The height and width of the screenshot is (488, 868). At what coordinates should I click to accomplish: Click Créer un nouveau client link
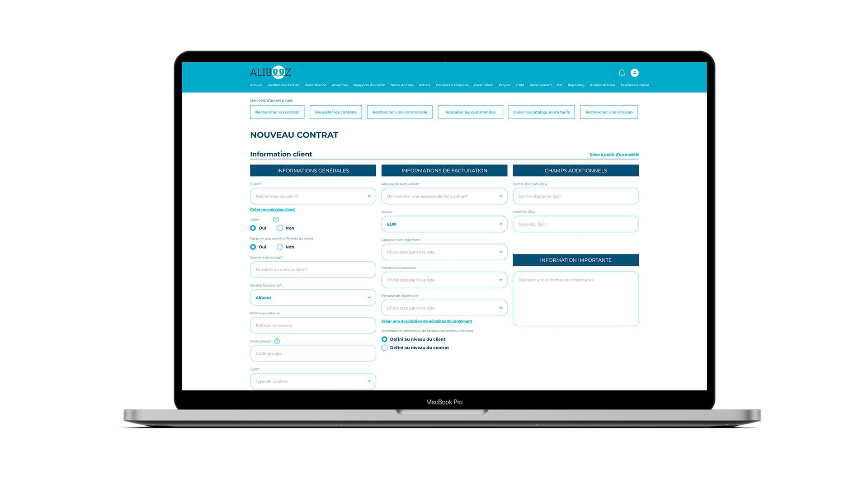272,210
